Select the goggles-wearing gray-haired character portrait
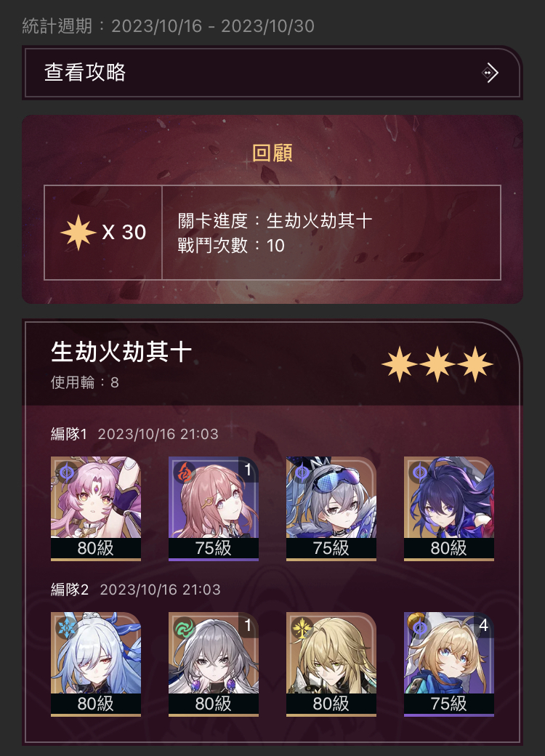This screenshot has height=756, width=545. pos(331,509)
